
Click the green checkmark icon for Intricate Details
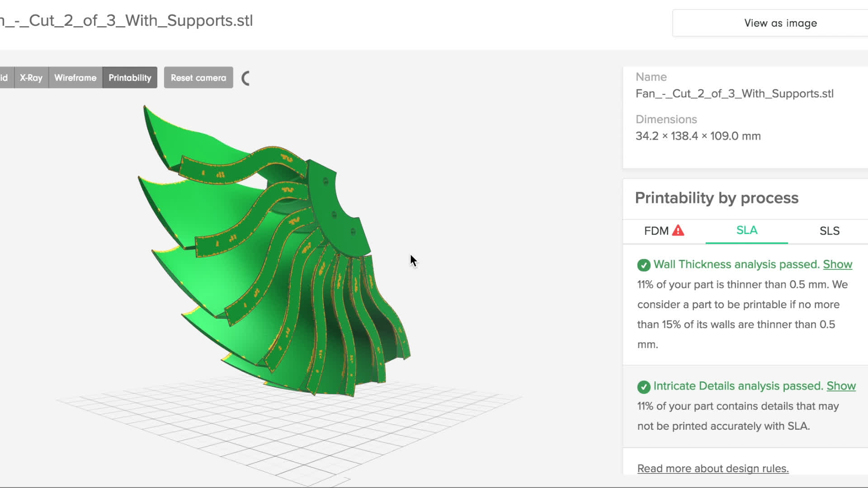coord(644,386)
